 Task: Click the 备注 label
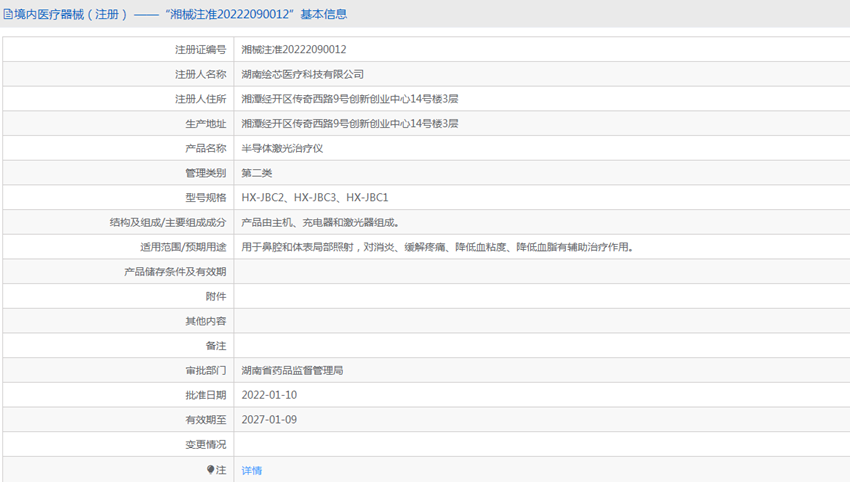pyautogui.click(x=216, y=346)
